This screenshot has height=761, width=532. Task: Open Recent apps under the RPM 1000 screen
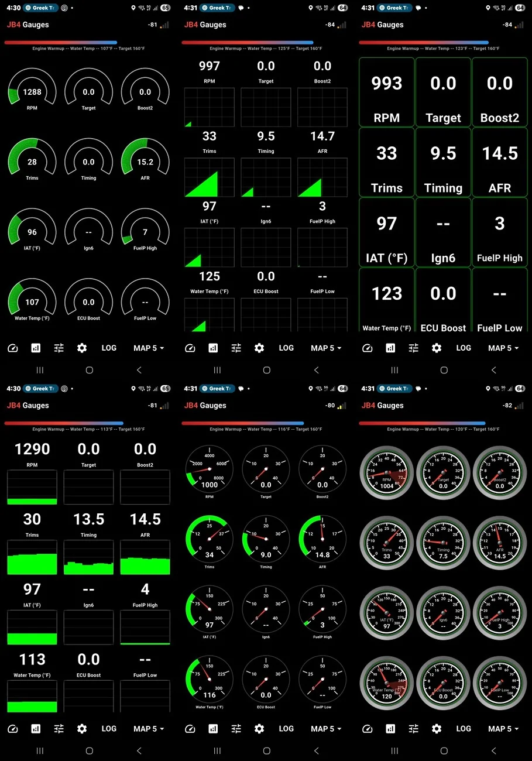217,750
